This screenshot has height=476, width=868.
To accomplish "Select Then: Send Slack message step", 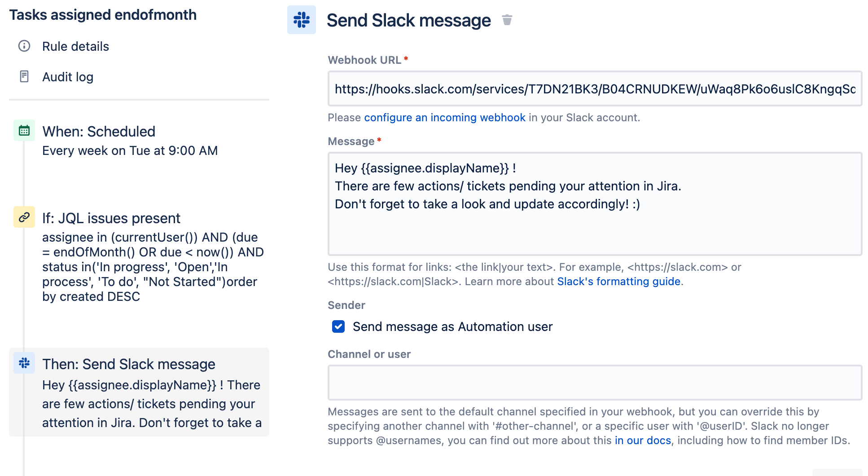I will coord(139,392).
